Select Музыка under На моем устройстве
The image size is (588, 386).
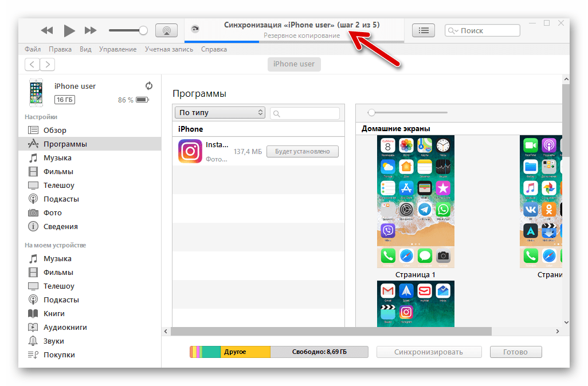(89, 259)
